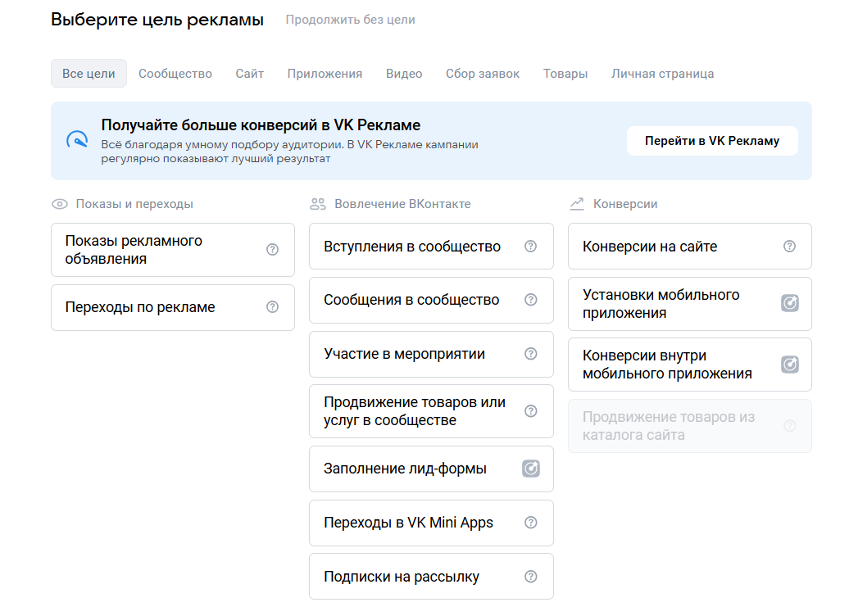Select the Приложения tab
The image size is (849, 616).
[324, 73]
